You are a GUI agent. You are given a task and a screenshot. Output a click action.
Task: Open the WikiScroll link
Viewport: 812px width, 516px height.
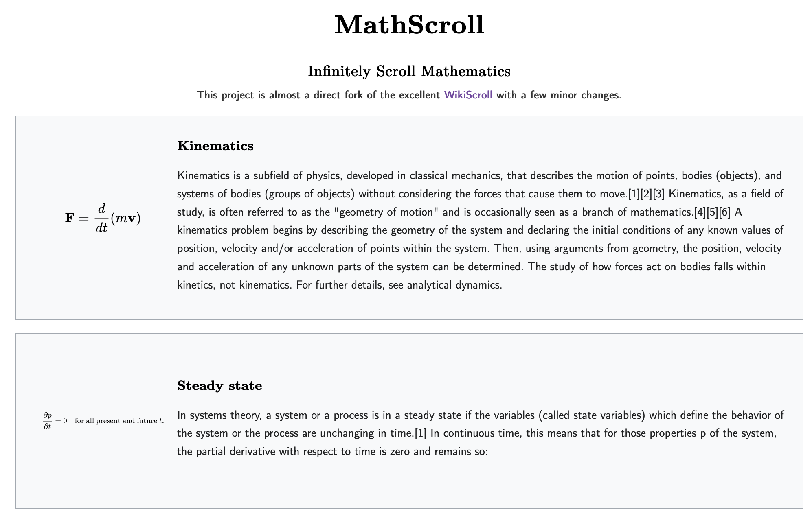[x=468, y=95]
